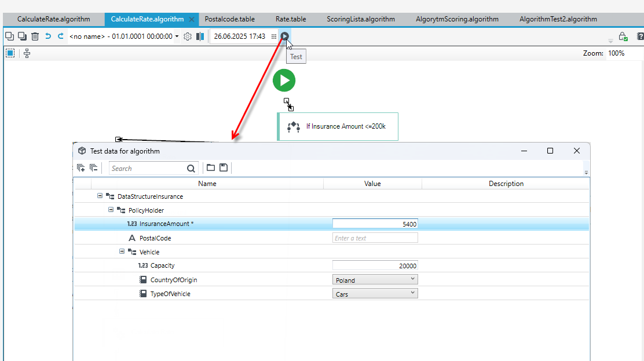Click the select-all icon below toolbar
The image size is (644, 361).
point(10,53)
